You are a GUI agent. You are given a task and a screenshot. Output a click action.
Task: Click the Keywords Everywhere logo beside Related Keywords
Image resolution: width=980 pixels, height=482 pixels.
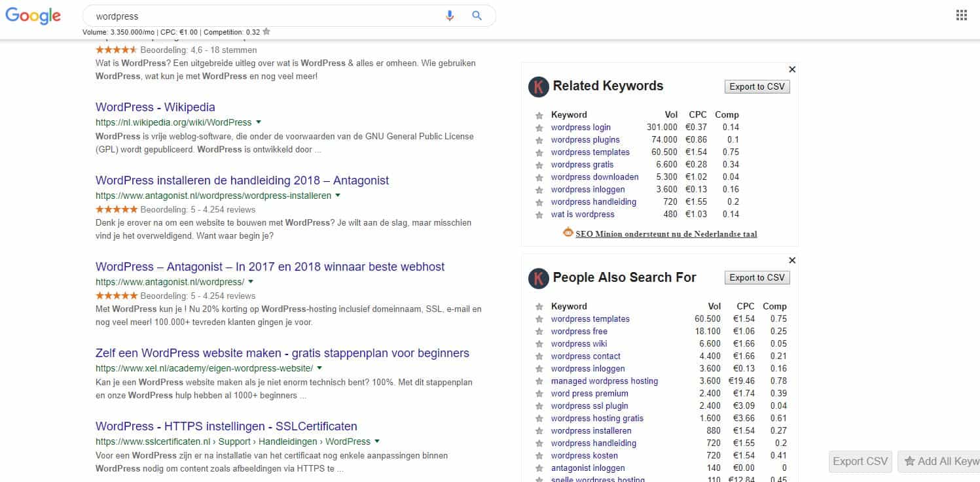click(538, 86)
